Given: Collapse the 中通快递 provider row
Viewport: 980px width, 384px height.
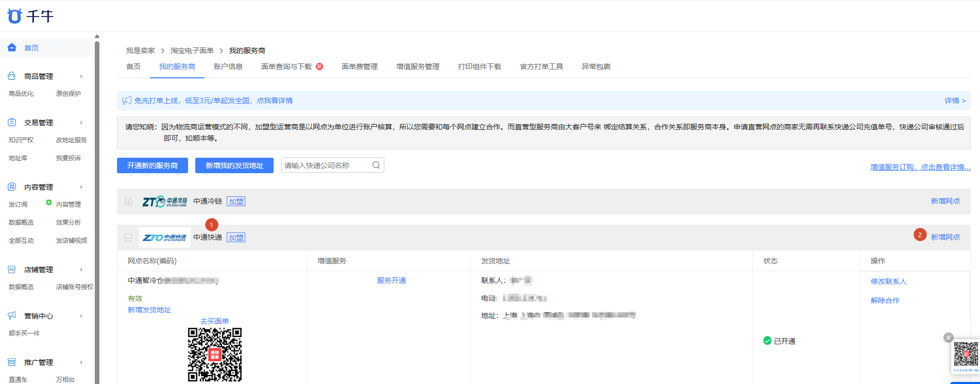Looking at the screenshot, I should point(128,238).
